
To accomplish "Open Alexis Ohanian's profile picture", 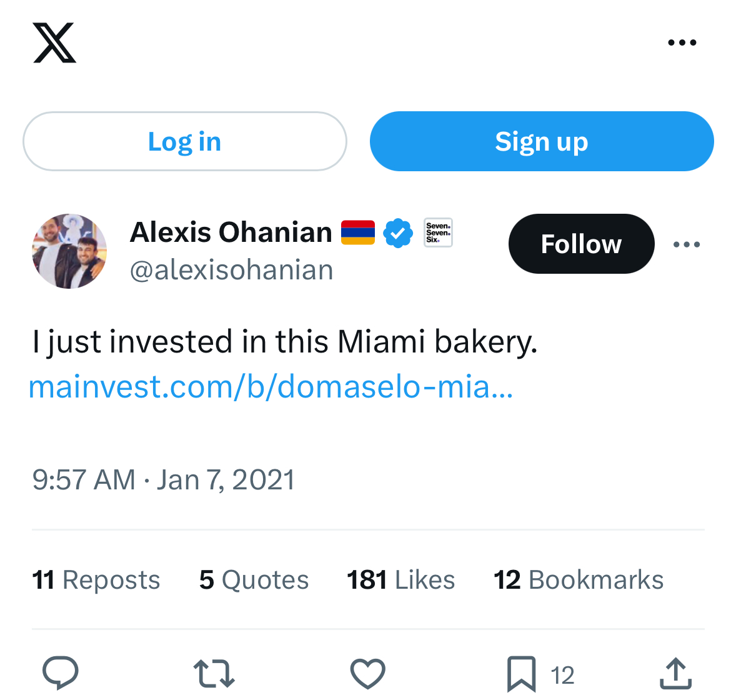I will (x=69, y=251).
